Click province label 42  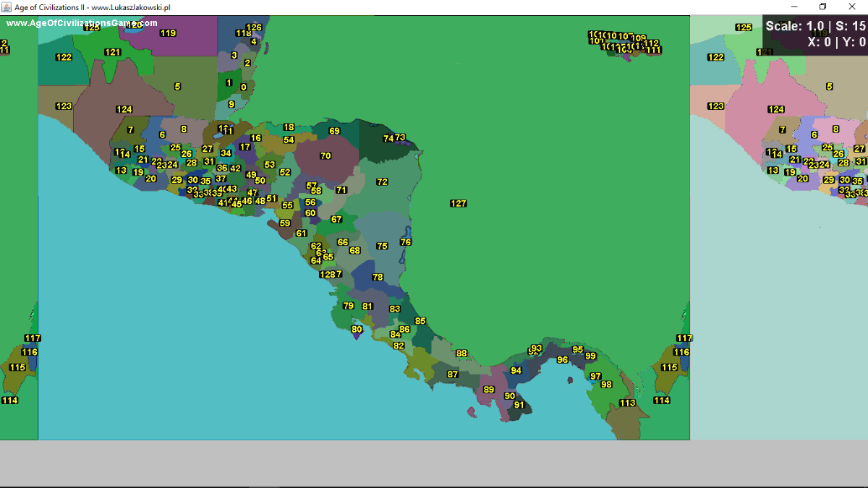coord(235,168)
